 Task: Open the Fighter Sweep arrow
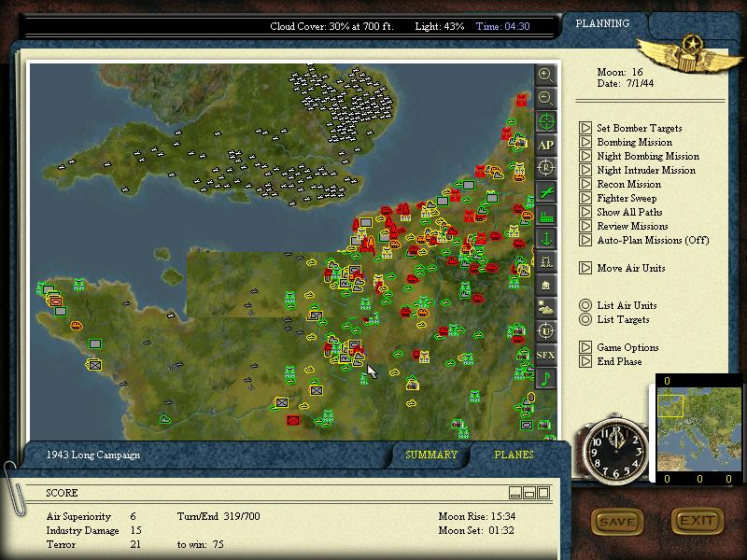pos(585,198)
